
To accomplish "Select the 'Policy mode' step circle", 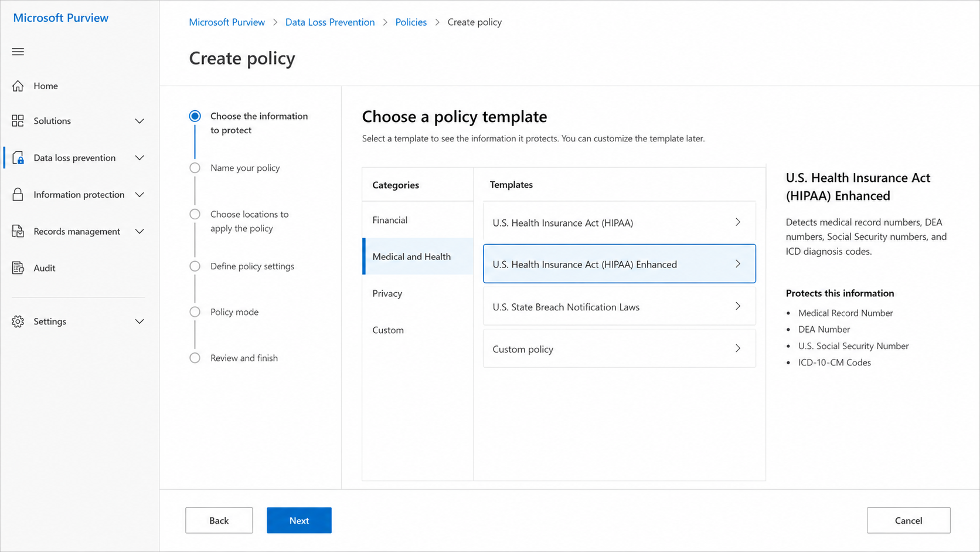I will [x=195, y=312].
